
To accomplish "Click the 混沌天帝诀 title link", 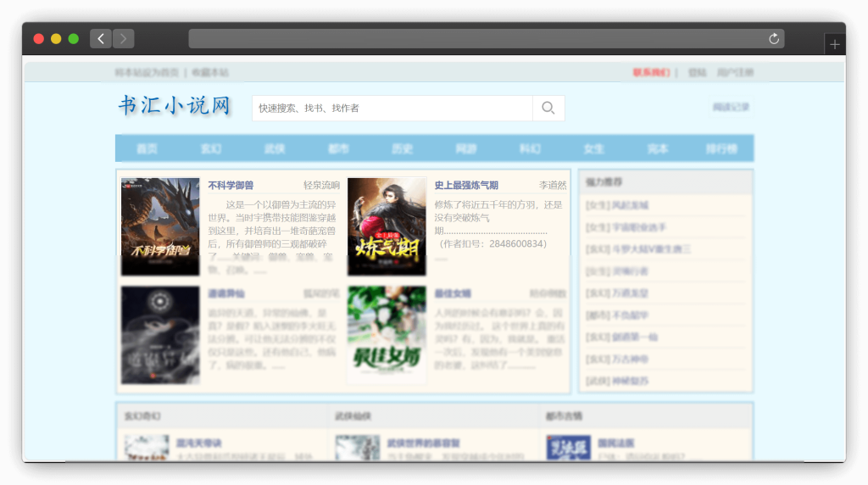I will (198, 443).
